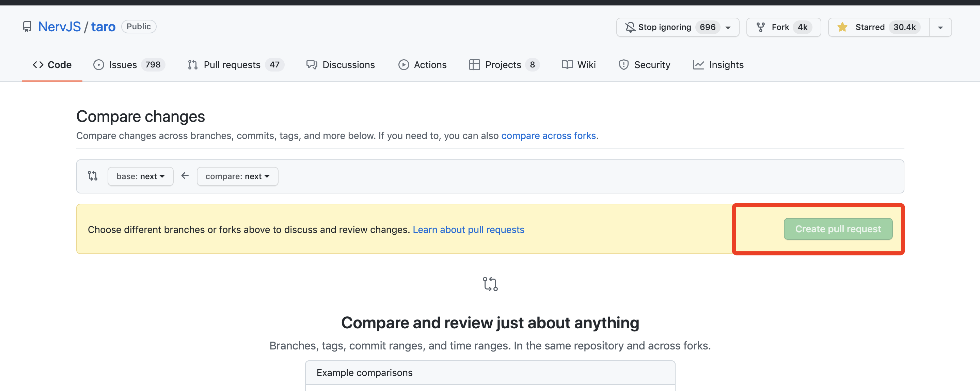
Task: Switch to the Issues tab
Action: (x=129, y=65)
